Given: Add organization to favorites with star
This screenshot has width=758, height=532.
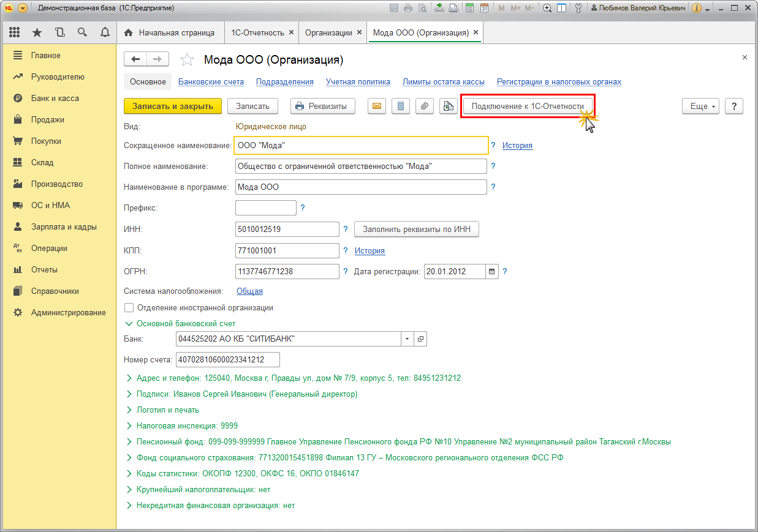Looking at the screenshot, I should pos(187,59).
